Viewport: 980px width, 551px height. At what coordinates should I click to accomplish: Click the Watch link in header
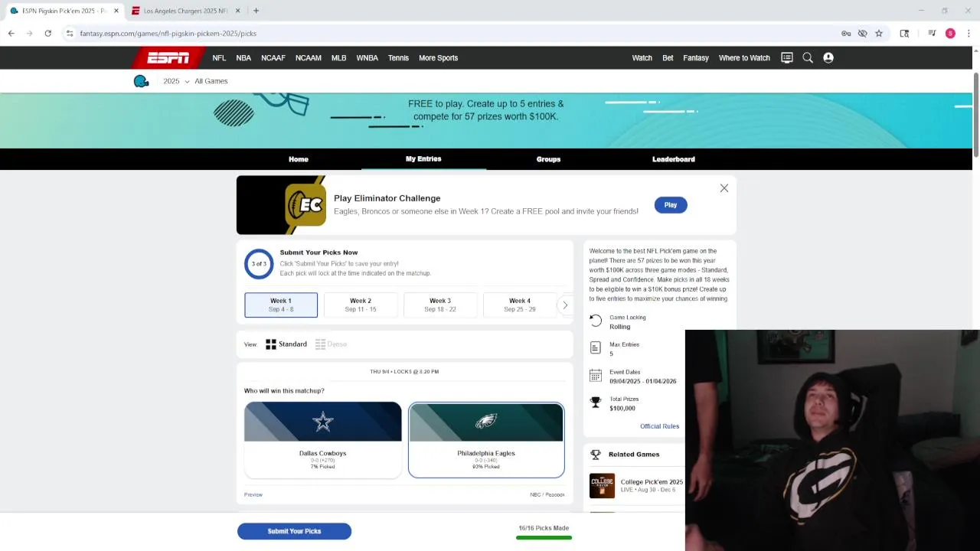[642, 57]
